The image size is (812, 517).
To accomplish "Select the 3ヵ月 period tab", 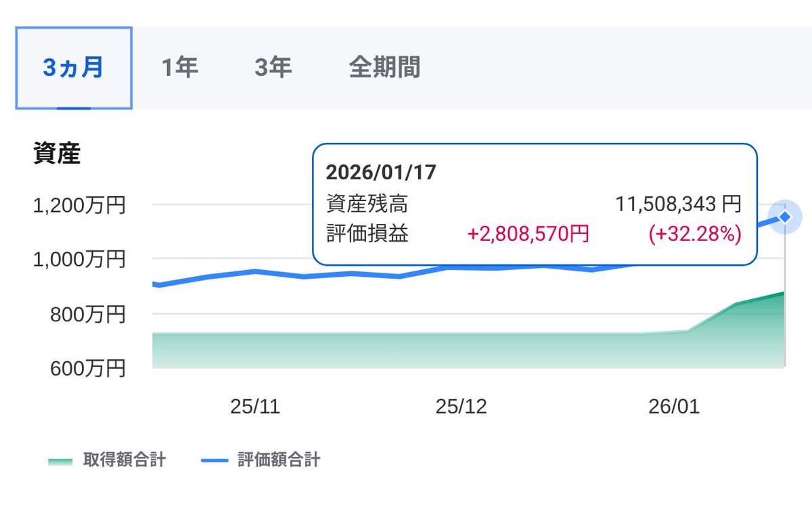I will 73,67.
